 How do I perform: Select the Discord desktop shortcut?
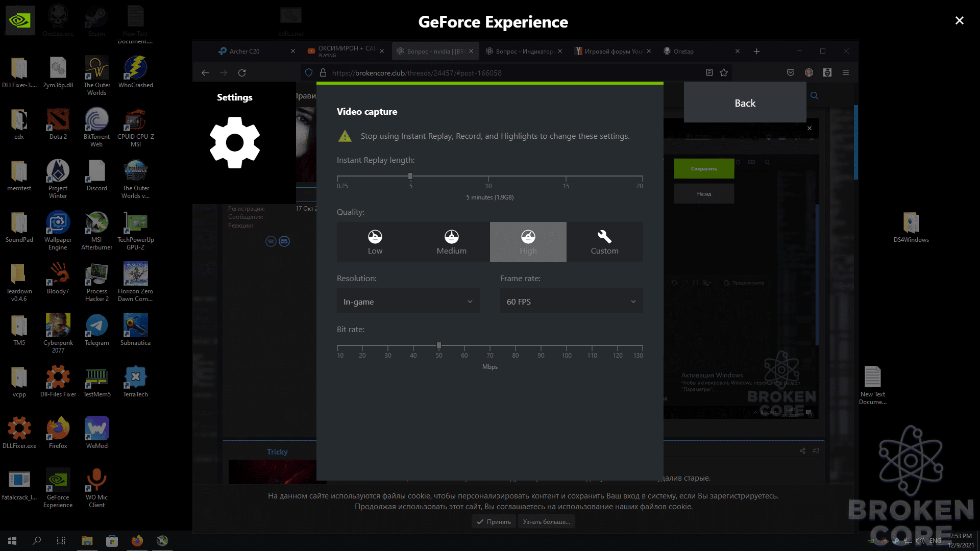click(97, 176)
